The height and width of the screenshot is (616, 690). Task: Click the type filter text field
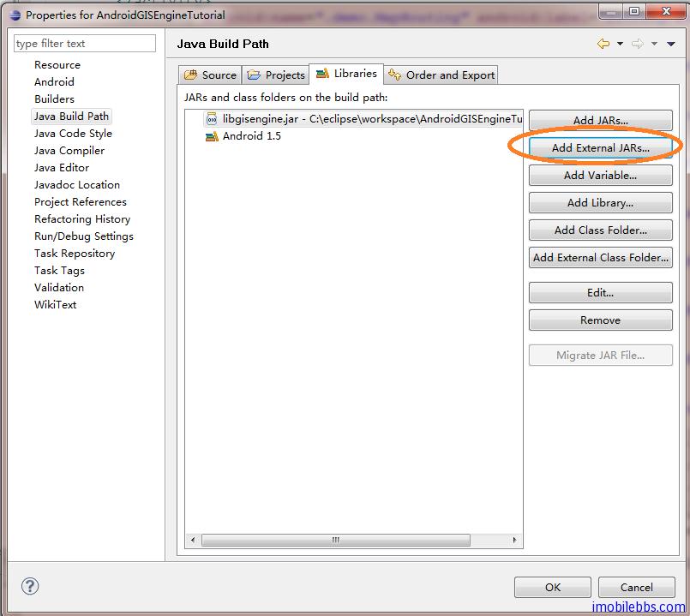(85, 44)
